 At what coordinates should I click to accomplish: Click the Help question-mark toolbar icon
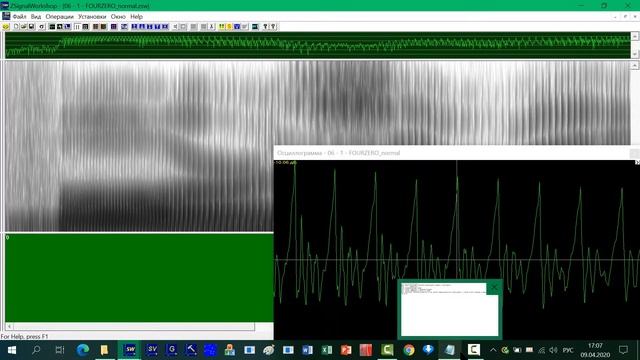pos(265,27)
